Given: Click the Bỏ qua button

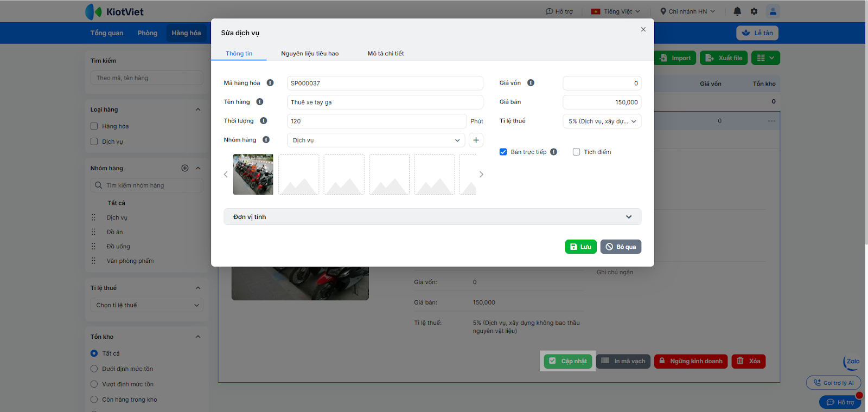Looking at the screenshot, I should 621,247.
